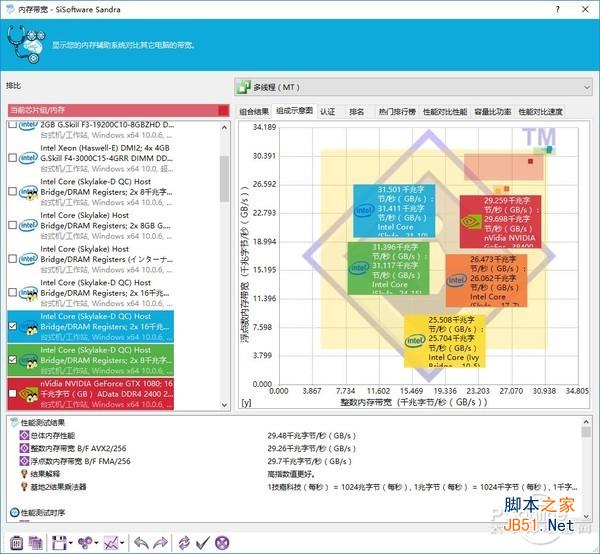Switch to the 容量比功率 tab

pos(493,112)
